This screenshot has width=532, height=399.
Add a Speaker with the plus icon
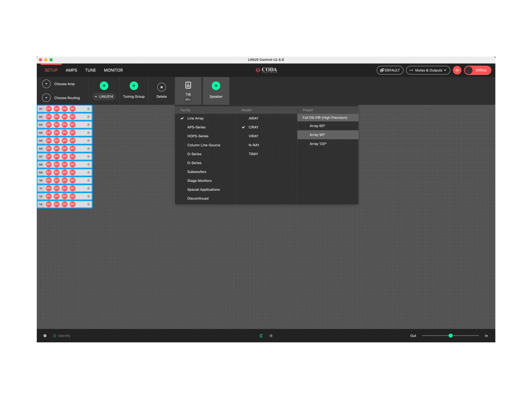click(216, 86)
